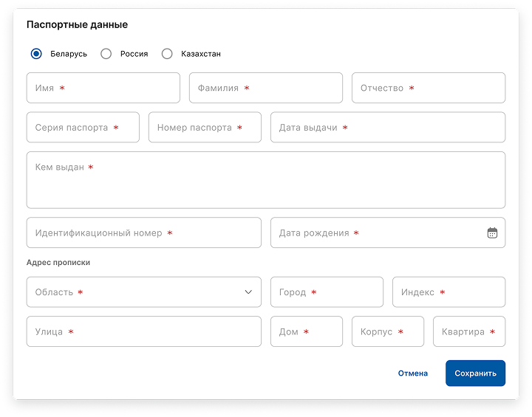Focus the Корпус input field
Screen dimensions: 532x417
tap(388, 331)
